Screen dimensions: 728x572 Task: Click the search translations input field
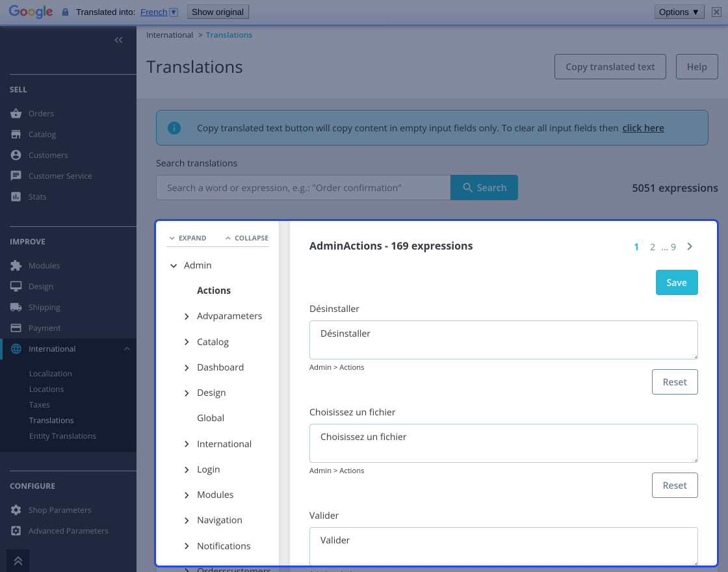tap(303, 188)
